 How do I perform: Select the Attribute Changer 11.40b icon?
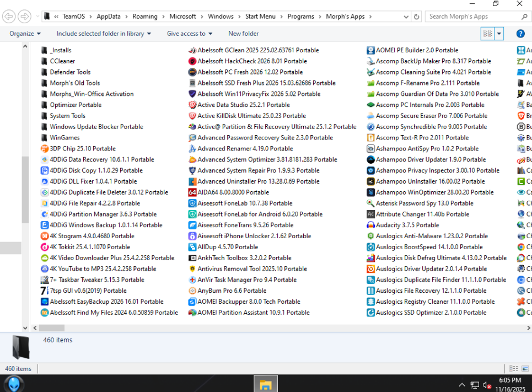(x=370, y=214)
